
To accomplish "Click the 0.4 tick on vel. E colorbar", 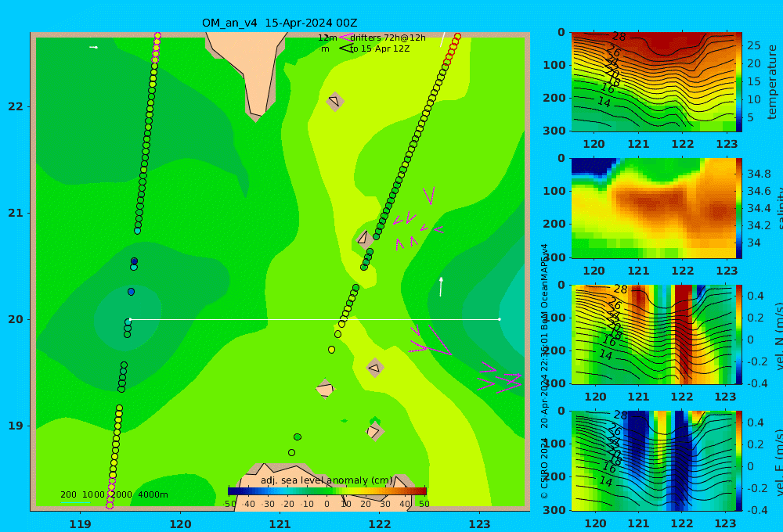I will click(755, 422).
